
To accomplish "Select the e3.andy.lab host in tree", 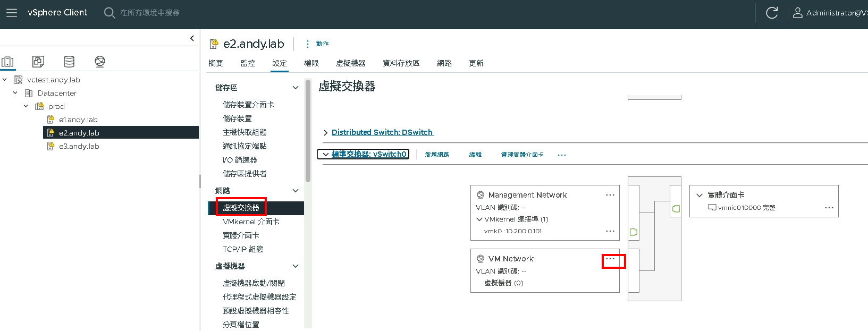I will pyautogui.click(x=79, y=146).
